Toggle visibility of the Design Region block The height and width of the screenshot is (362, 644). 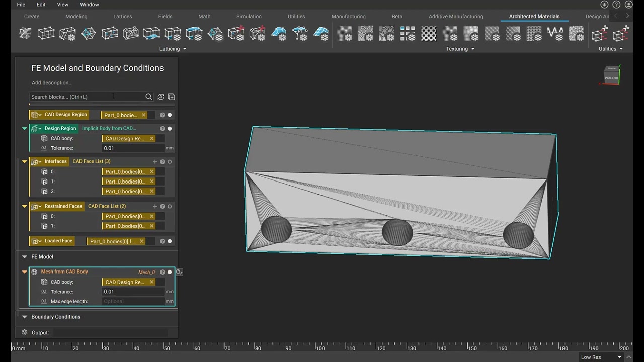(170, 128)
